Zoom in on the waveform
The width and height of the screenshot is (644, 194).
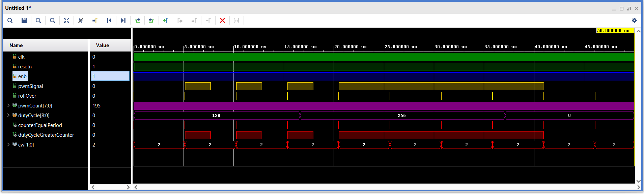click(x=38, y=21)
